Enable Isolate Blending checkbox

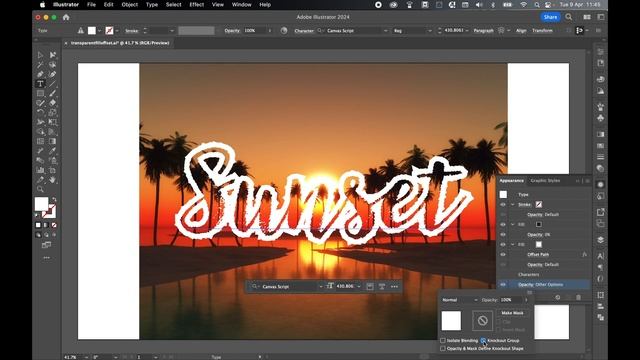coord(443,340)
